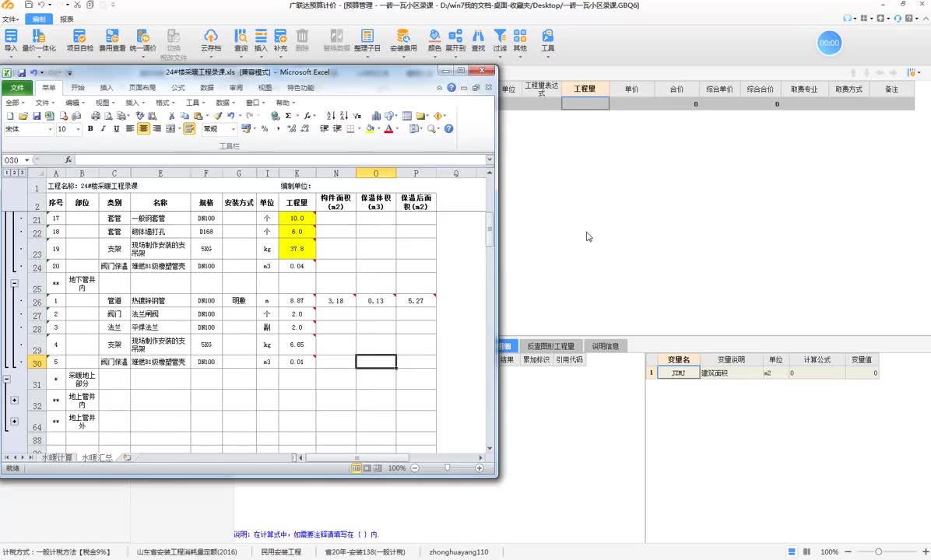
Task: Click the Glodon zoom slider handle at bottom right
Action: [x=878, y=551]
